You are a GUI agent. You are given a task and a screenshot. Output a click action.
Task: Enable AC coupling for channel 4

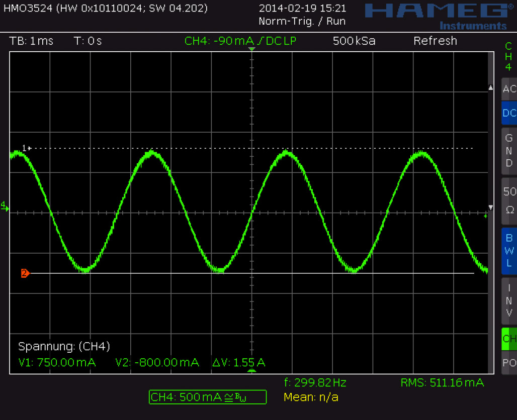(x=509, y=89)
